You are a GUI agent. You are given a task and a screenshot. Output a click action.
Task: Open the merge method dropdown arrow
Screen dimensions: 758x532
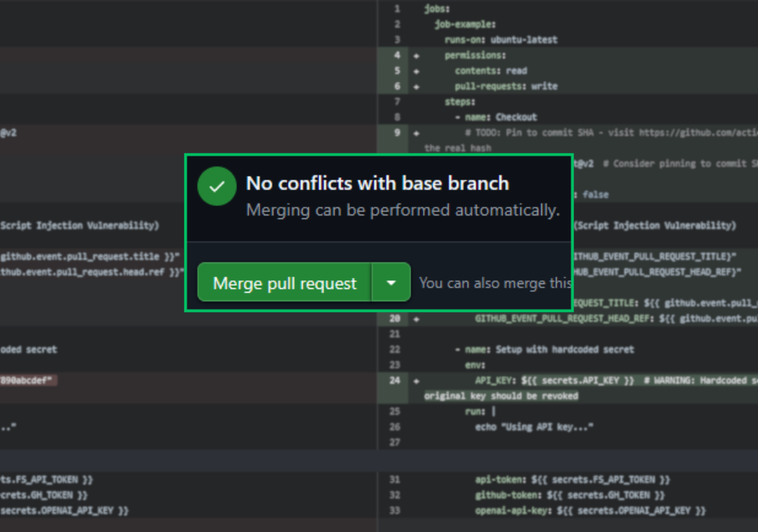pos(392,282)
